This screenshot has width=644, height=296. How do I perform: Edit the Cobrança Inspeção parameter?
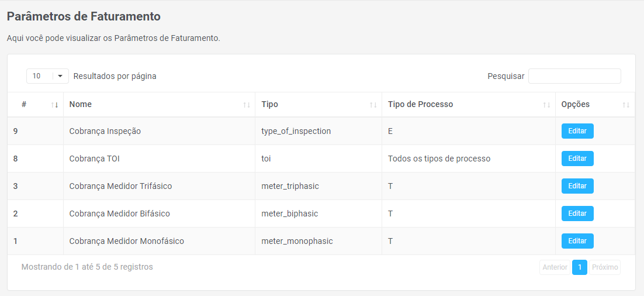click(x=577, y=131)
